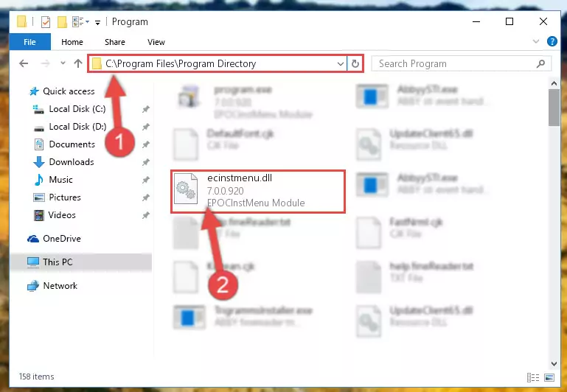Open the File ribbon tab
The height and width of the screenshot is (392, 567).
click(29, 42)
